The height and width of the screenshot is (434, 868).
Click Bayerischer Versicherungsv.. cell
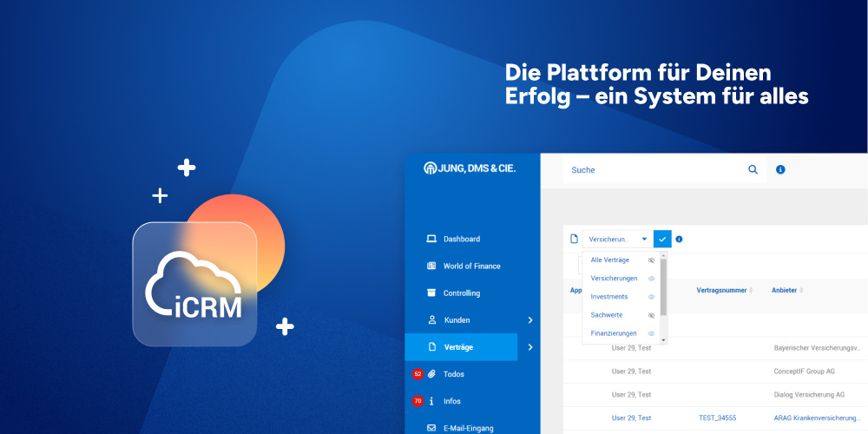click(818, 348)
